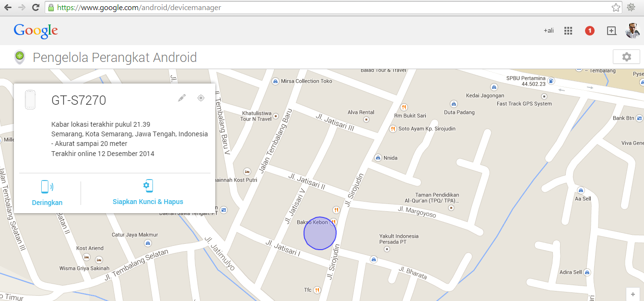Click the GT-S7270 phone image
Image resolution: width=644 pixels, height=301 pixels.
tap(30, 99)
